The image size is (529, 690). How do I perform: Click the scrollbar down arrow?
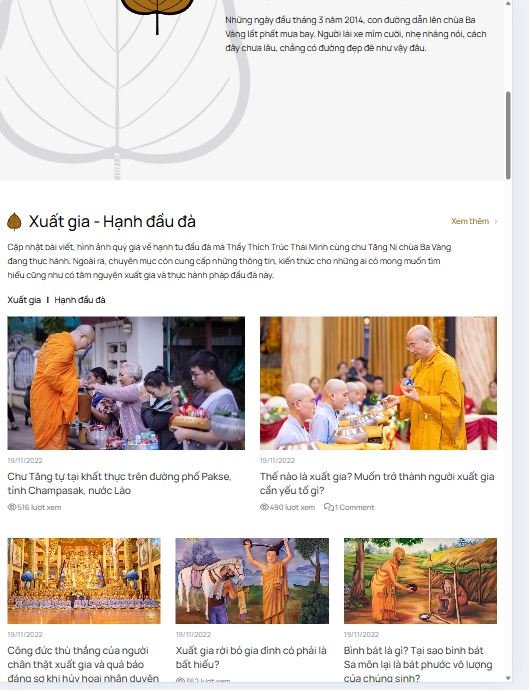508,678
